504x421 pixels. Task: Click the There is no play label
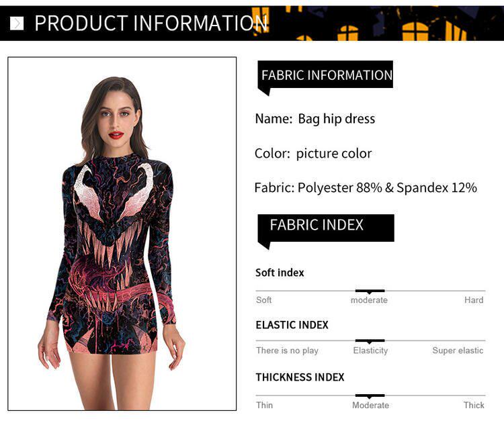coord(287,350)
